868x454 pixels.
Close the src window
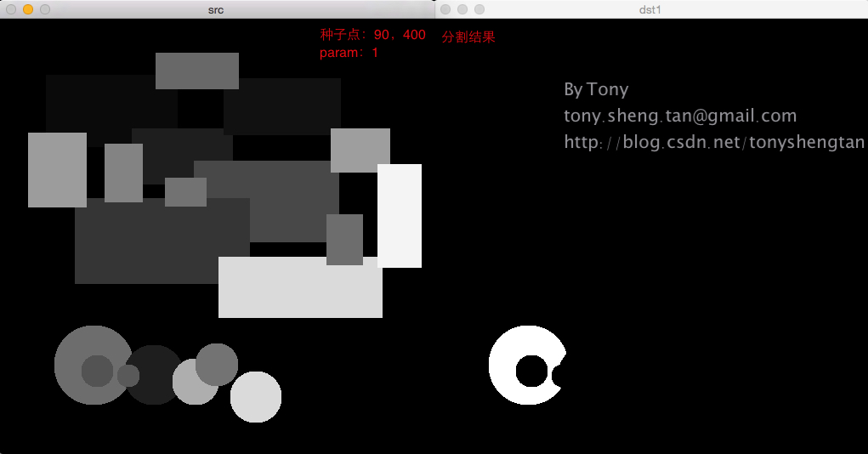11,9
